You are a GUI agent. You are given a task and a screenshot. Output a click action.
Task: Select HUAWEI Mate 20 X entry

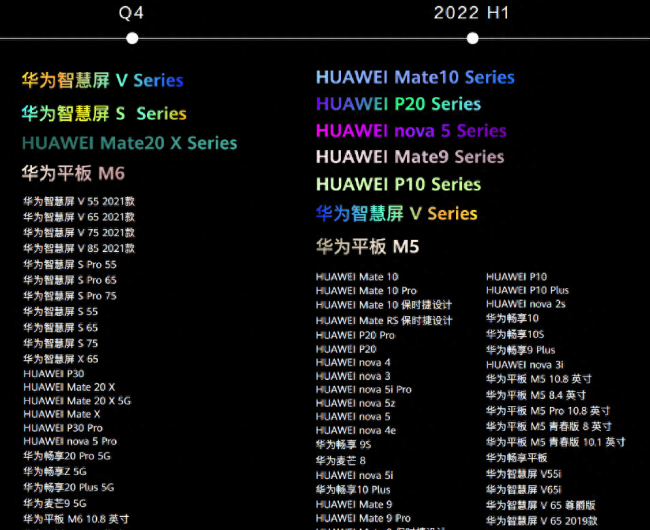69,387
